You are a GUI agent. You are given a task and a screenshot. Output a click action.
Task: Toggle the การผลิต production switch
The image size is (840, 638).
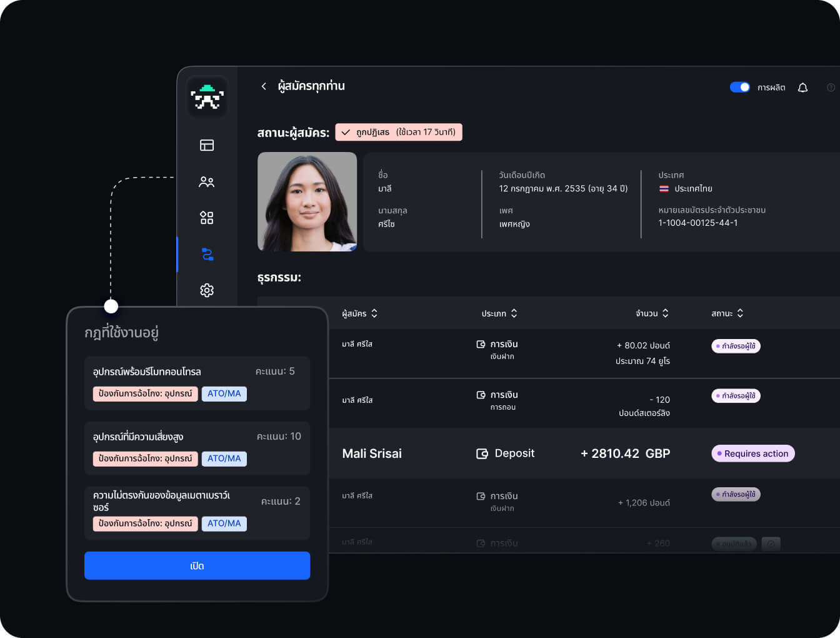point(739,88)
